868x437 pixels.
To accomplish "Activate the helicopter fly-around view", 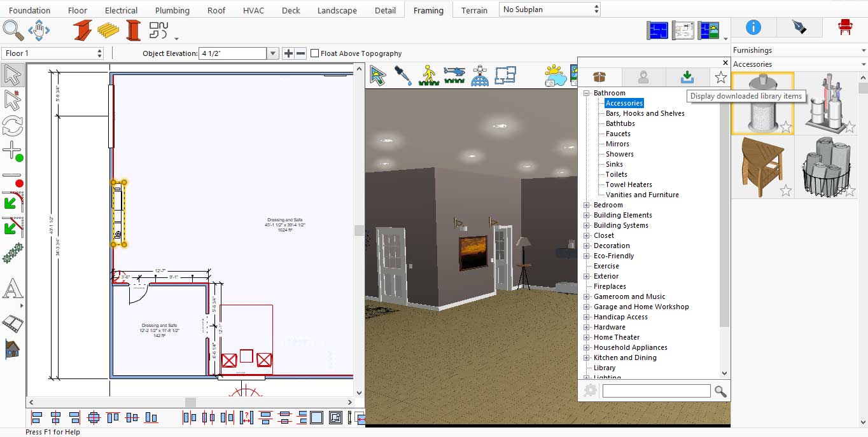I will click(454, 76).
